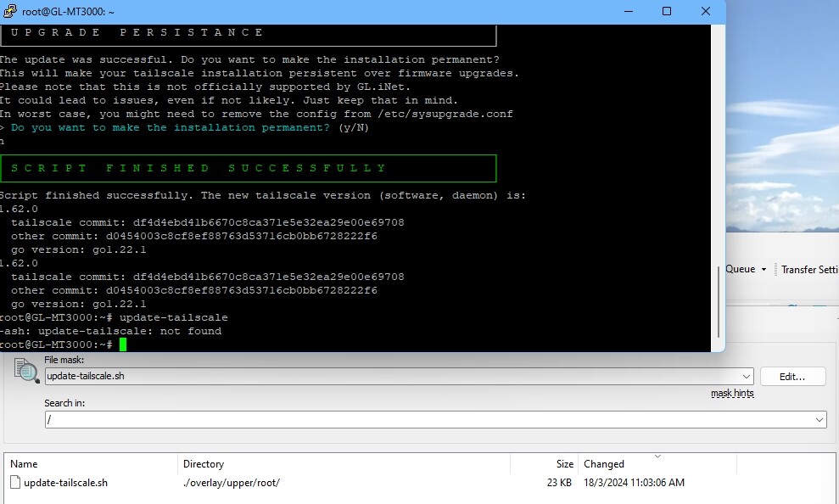Sort results by Changed column
The height and width of the screenshot is (504, 839).
coord(657,464)
